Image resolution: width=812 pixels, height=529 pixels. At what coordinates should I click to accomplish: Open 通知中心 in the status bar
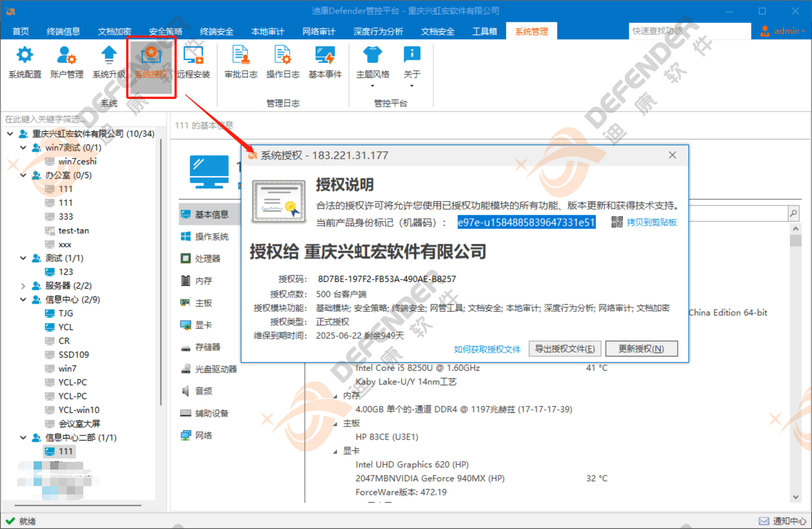pos(783,521)
